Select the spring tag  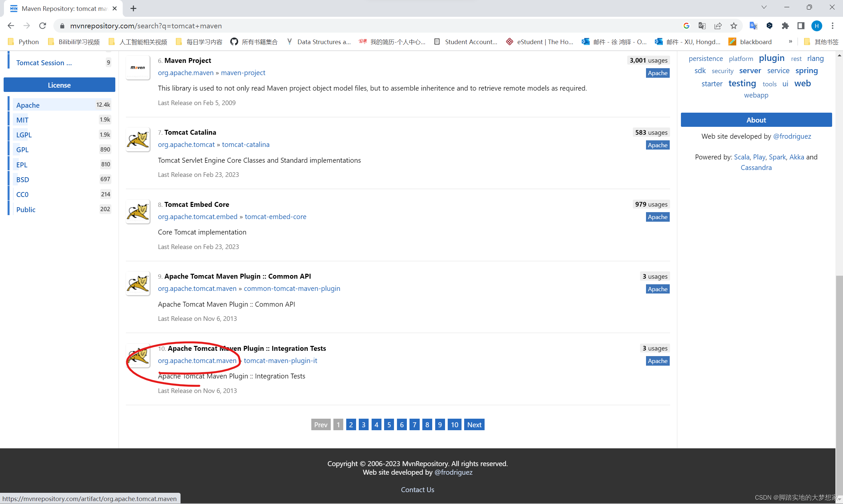tap(806, 70)
